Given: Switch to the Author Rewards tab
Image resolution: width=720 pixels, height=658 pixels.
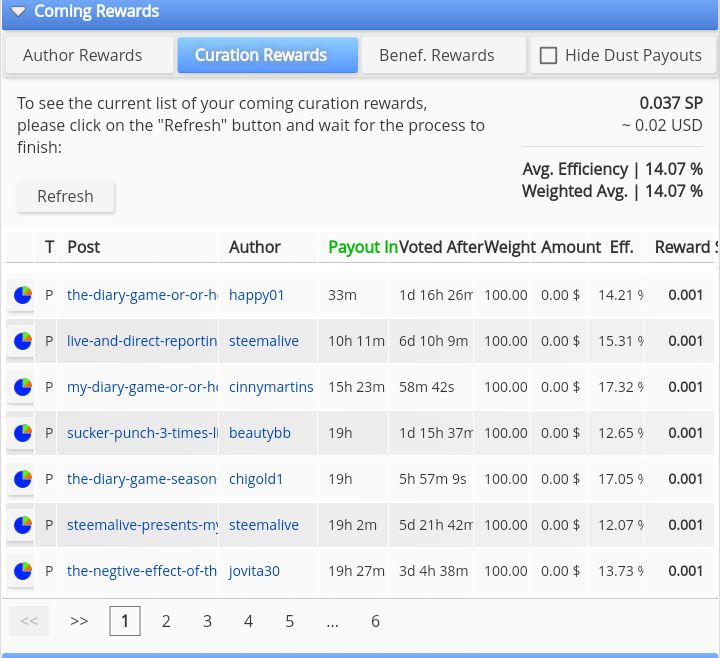Looking at the screenshot, I should pyautogui.click(x=82, y=56).
